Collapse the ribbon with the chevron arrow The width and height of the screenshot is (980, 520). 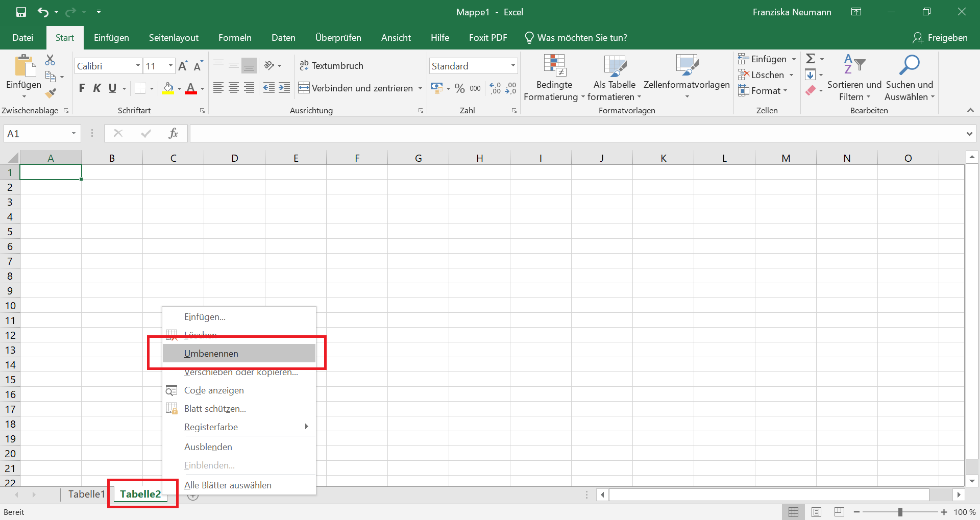pyautogui.click(x=970, y=110)
